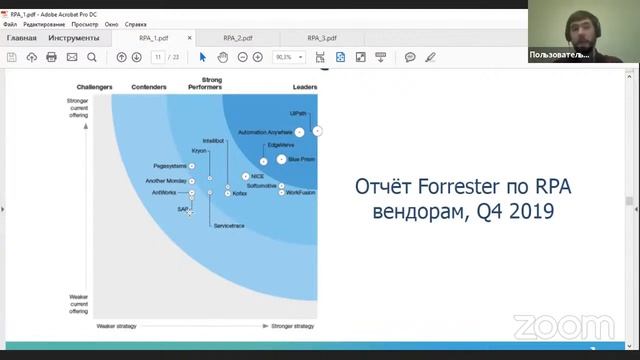Click the WorkFusion label
This screenshot has height=360, width=640.
pos(300,192)
